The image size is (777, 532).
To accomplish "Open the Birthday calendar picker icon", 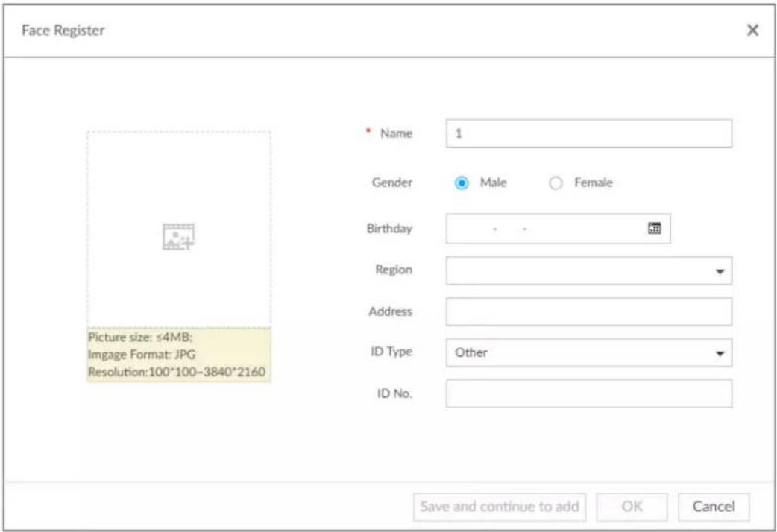I will point(654,228).
